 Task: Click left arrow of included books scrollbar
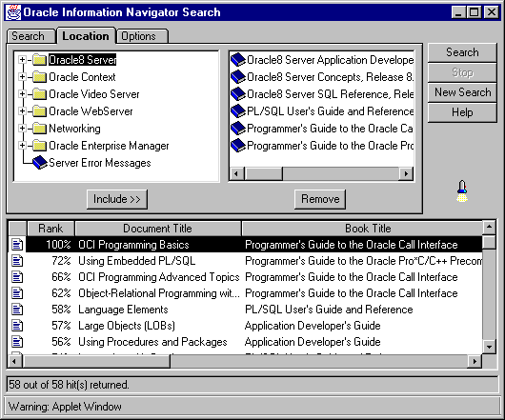(x=236, y=173)
